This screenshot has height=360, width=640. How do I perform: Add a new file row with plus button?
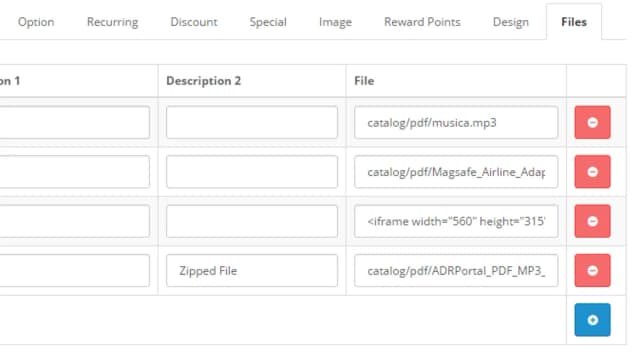[x=592, y=320]
